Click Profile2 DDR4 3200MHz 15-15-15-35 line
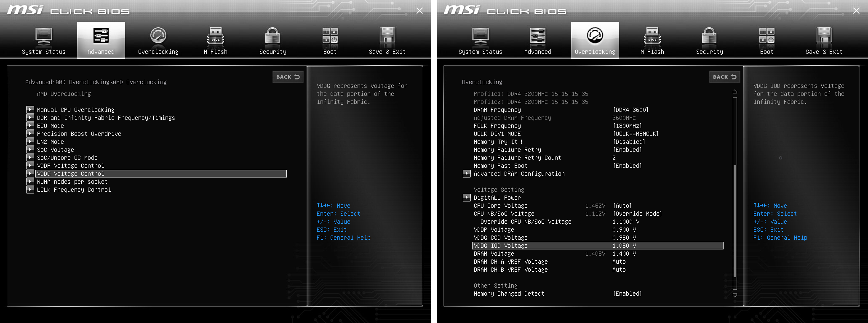The image size is (868, 323). 531,102
